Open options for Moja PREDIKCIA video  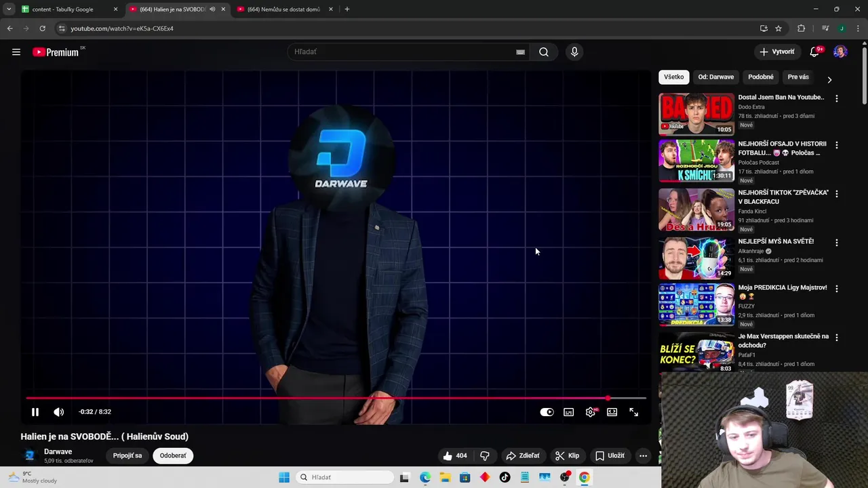click(x=837, y=289)
